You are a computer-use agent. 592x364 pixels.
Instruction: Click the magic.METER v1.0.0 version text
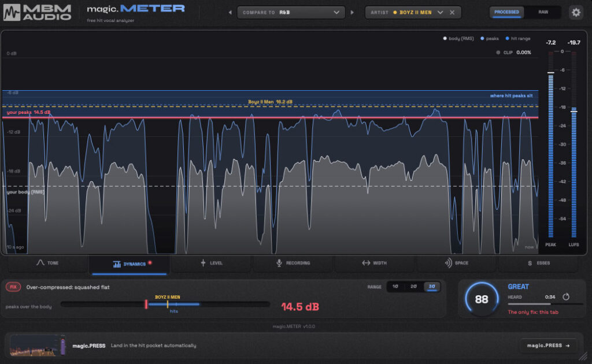(x=294, y=326)
